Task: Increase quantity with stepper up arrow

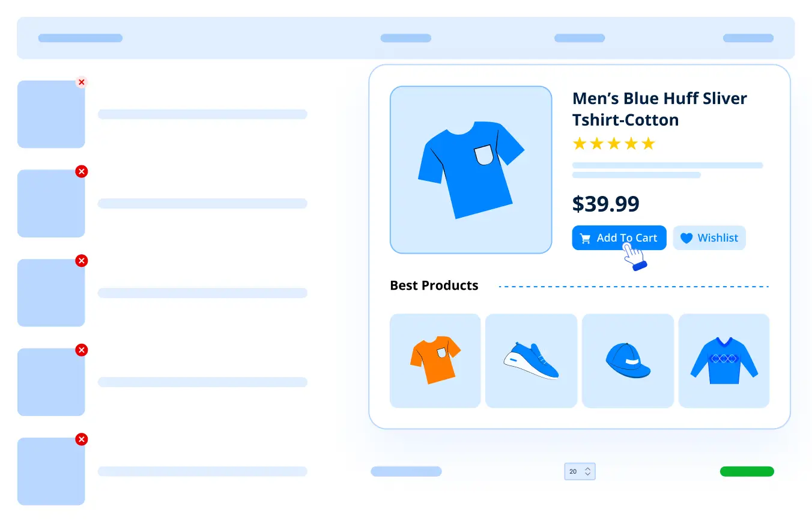Action: [588, 468]
